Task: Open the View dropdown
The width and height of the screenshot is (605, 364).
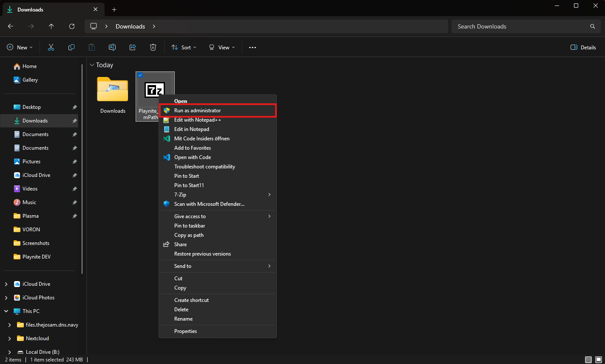Action: coord(221,47)
